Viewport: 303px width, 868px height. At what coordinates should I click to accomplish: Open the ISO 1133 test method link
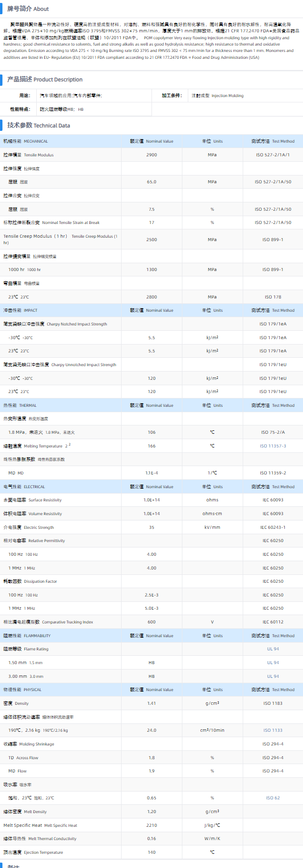[273, 730]
